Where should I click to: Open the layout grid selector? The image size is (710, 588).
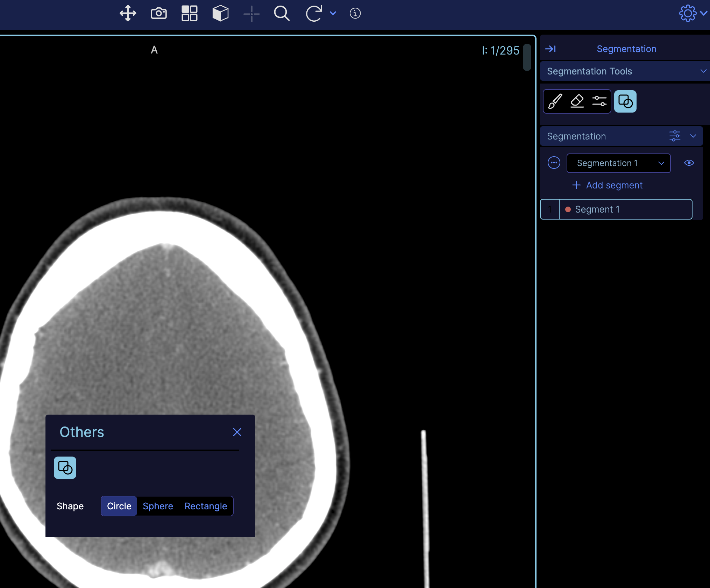(x=189, y=14)
